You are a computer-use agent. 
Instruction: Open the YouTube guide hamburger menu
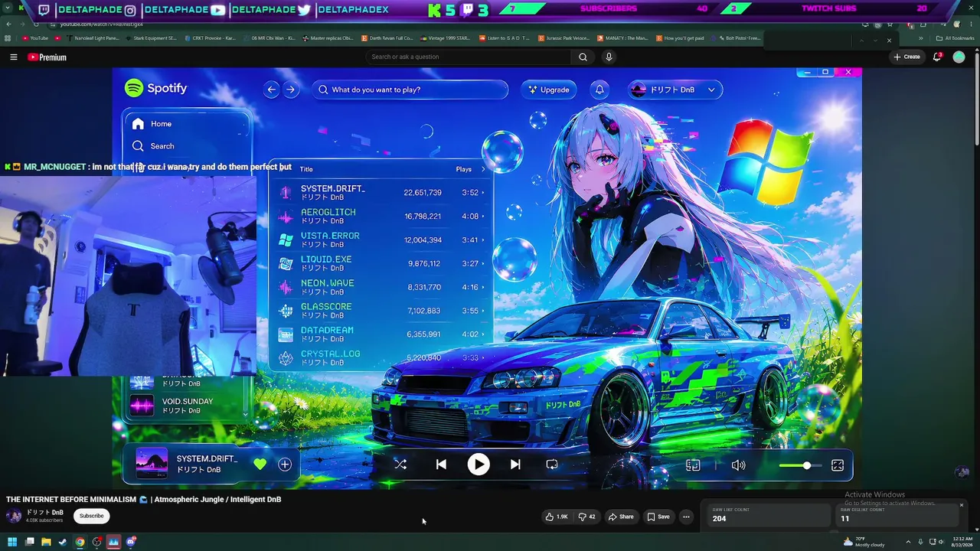(x=13, y=57)
